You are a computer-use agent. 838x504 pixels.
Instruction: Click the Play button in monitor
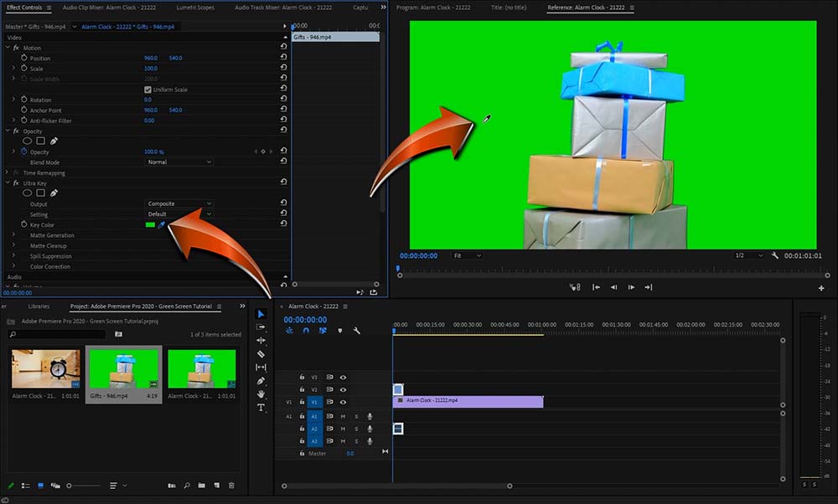click(631, 287)
